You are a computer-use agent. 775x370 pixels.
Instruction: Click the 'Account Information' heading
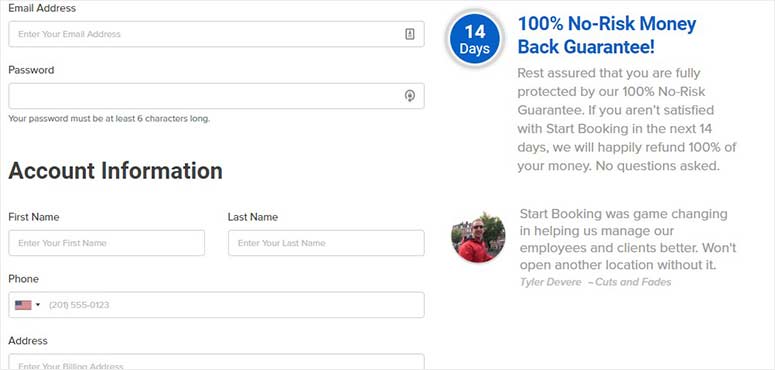(115, 171)
